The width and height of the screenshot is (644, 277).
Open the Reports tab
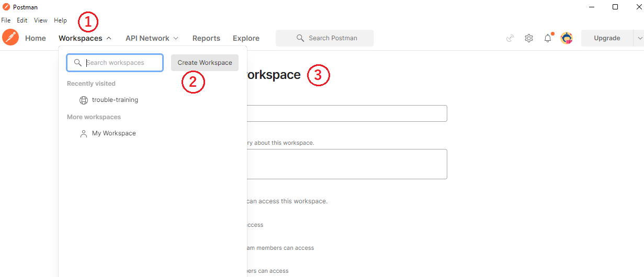point(206,38)
